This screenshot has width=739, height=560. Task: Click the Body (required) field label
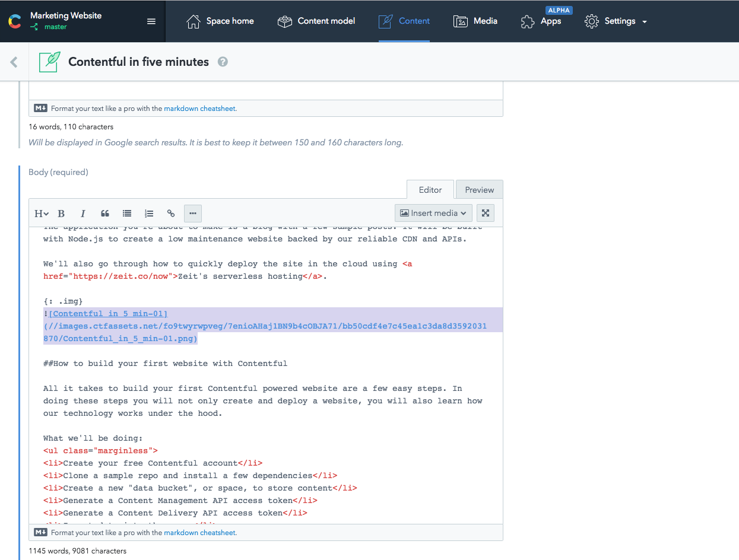(58, 172)
